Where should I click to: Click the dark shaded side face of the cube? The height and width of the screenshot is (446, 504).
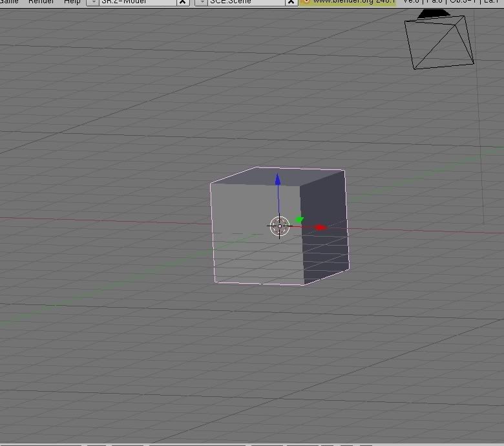(324, 227)
